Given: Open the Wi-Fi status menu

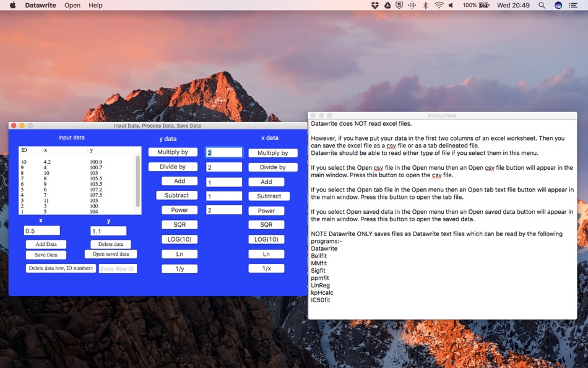Looking at the screenshot, I should coord(438,5).
